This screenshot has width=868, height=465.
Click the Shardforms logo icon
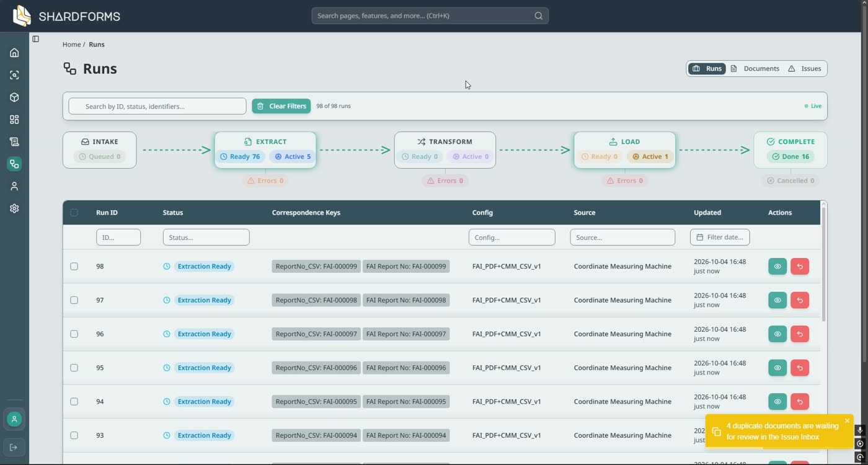(x=22, y=15)
